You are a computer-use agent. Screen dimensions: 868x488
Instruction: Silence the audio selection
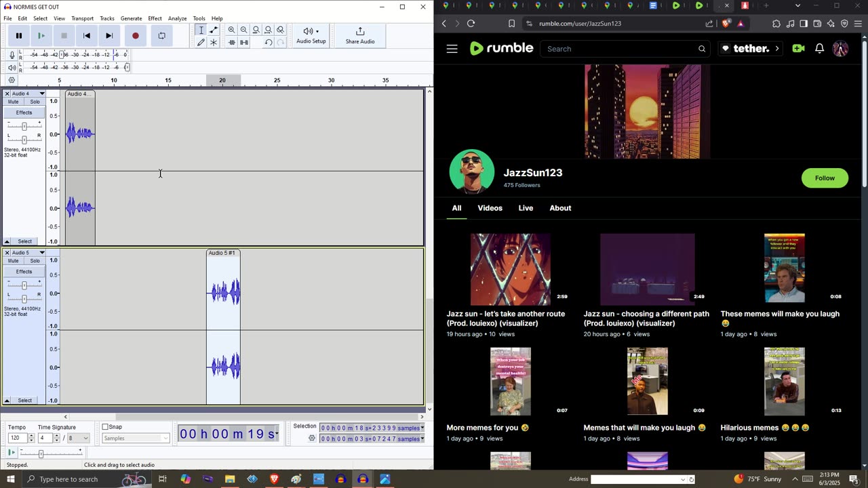(244, 42)
